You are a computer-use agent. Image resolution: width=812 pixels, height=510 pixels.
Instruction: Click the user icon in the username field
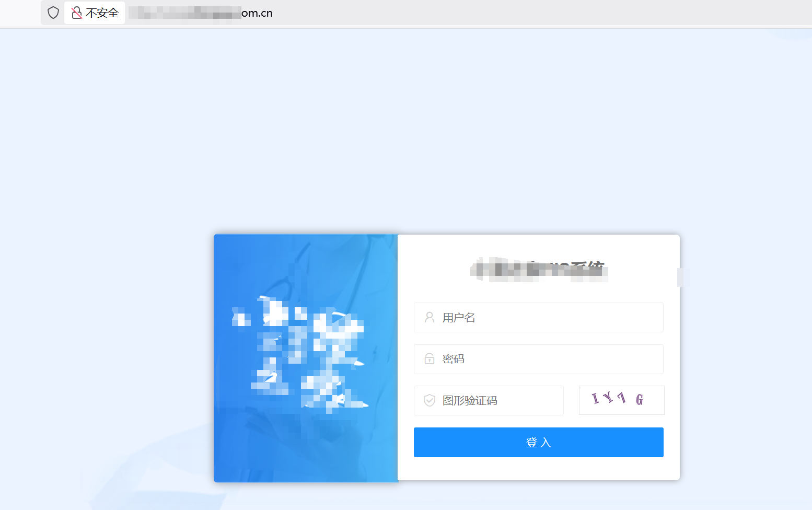coord(430,317)
